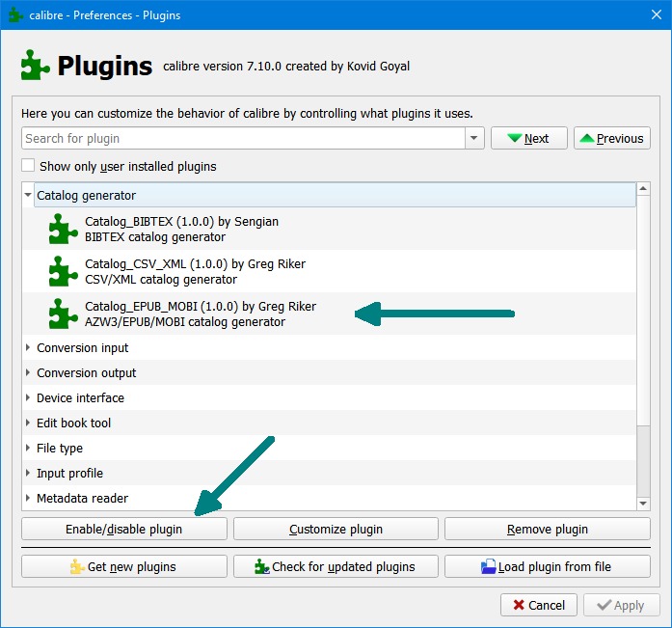Image resolution: width=672 pixels, height=628 pixels.
Task: Expand the File type category
Action: click(x=28, y=448)
